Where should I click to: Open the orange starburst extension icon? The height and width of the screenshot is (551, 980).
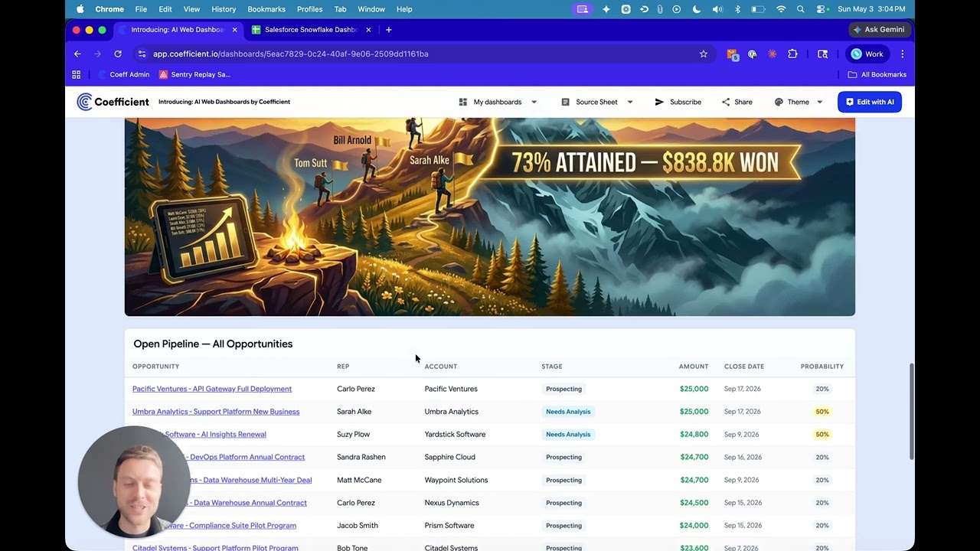tap(772, 54)
